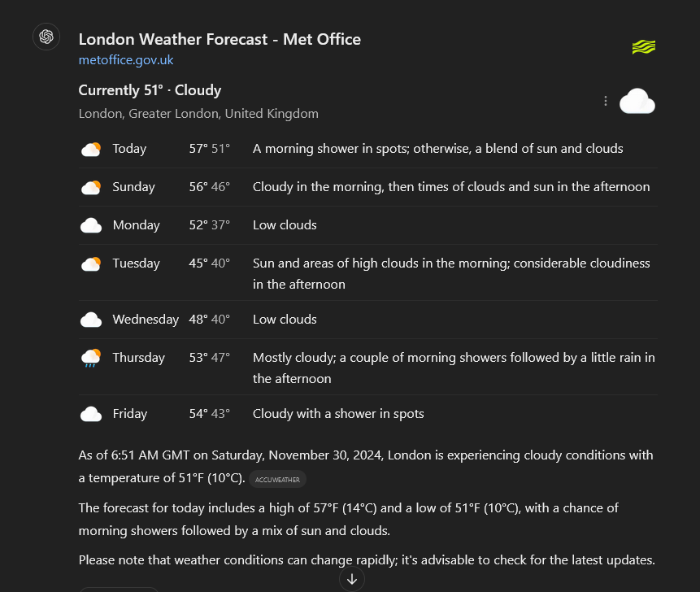
Task: Click the Tuesday 45° 40° temperatures
Action: pos(210,263)
